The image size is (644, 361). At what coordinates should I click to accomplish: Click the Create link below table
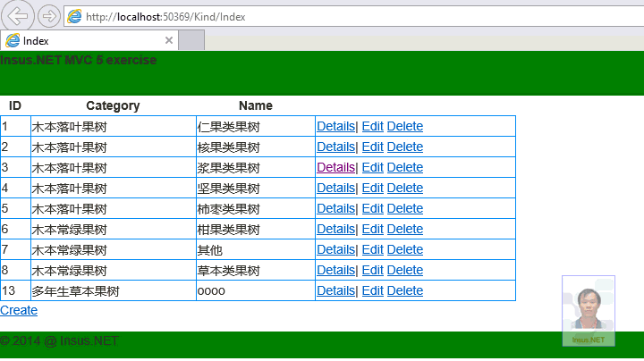pyautogui.click(x=19, y=310)
